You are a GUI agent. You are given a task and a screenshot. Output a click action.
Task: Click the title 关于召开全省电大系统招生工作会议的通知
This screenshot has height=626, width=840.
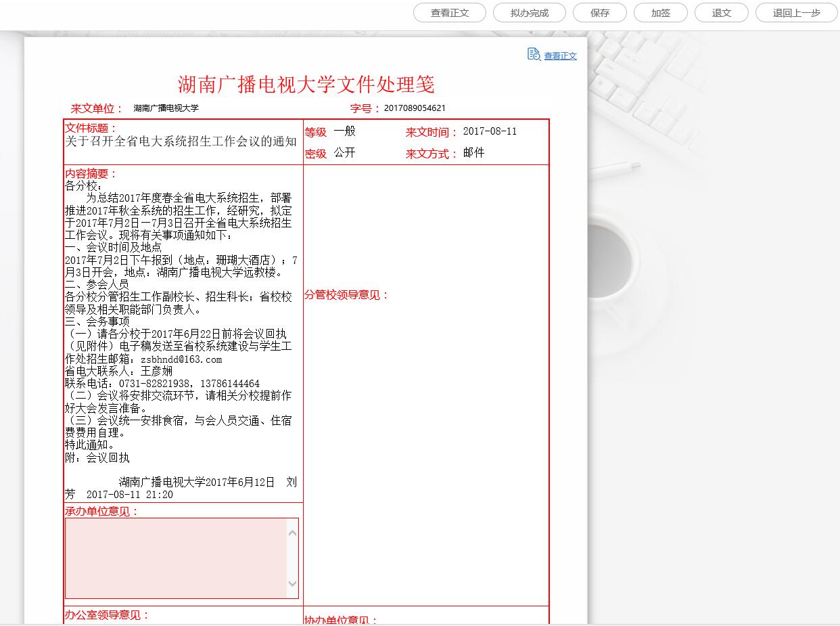tap(181, 141)
